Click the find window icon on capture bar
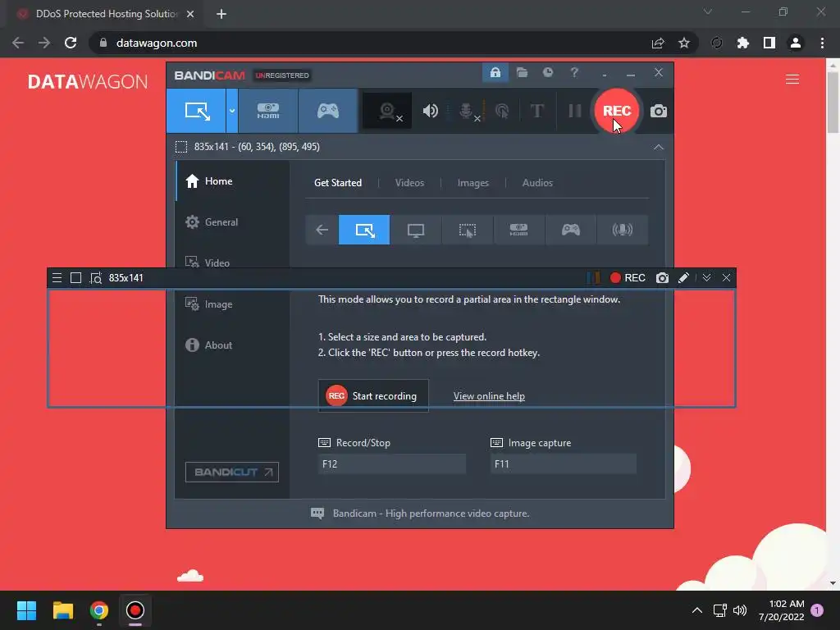 (96, 277)
